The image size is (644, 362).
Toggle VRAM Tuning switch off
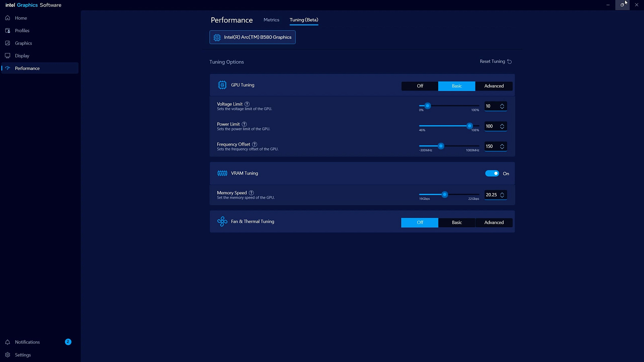point(492,173)
